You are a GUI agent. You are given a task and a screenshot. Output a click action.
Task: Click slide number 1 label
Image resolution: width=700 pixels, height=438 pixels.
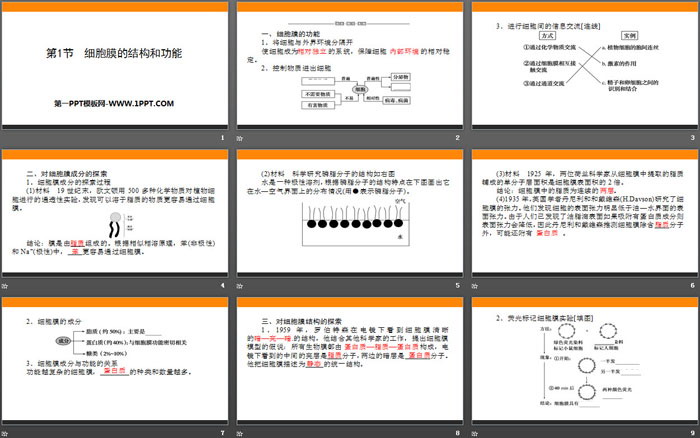222,138
